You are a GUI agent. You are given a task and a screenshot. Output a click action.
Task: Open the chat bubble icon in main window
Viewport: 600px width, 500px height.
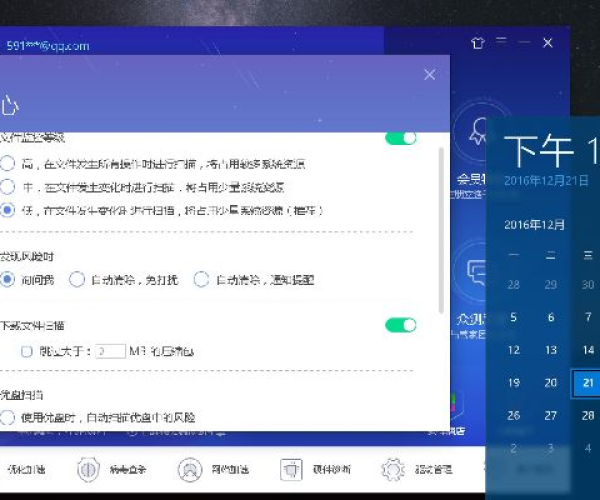coord(476,272)
